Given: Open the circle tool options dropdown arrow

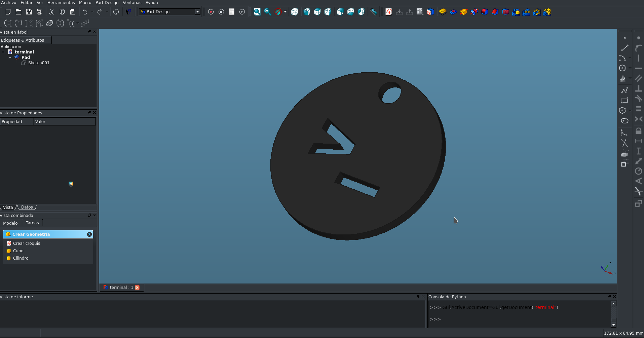Looking at the screenshot, I should 630,68.
